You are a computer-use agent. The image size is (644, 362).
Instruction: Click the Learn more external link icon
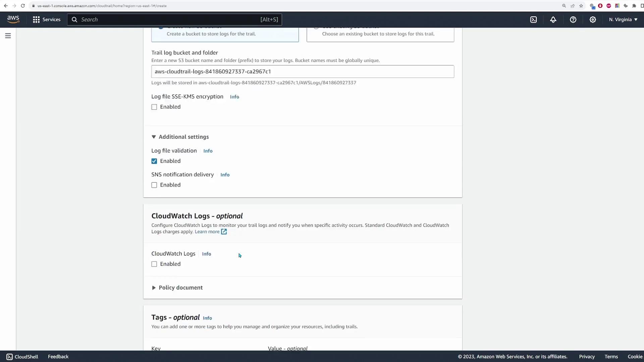(x=224, y=232)
